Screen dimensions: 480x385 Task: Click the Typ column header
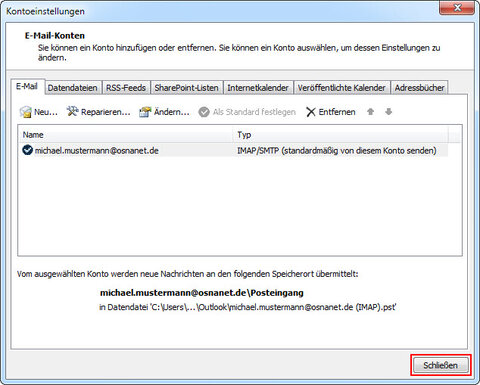pos(341,135)
